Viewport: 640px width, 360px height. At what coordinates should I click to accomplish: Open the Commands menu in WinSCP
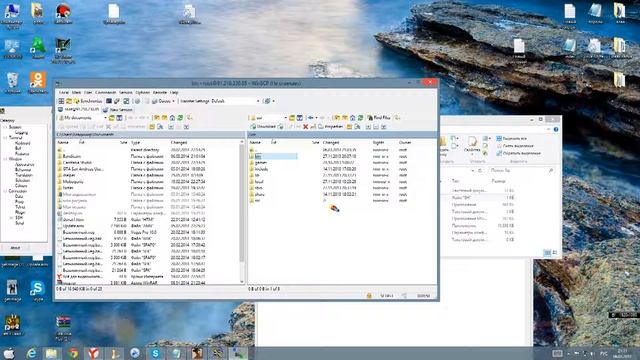(105, 93)
